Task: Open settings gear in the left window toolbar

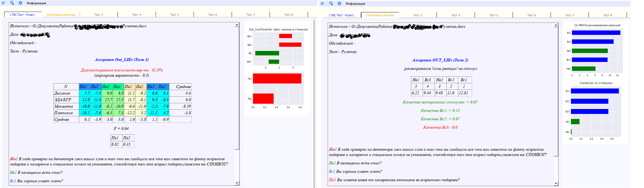Action: point(21,3)
